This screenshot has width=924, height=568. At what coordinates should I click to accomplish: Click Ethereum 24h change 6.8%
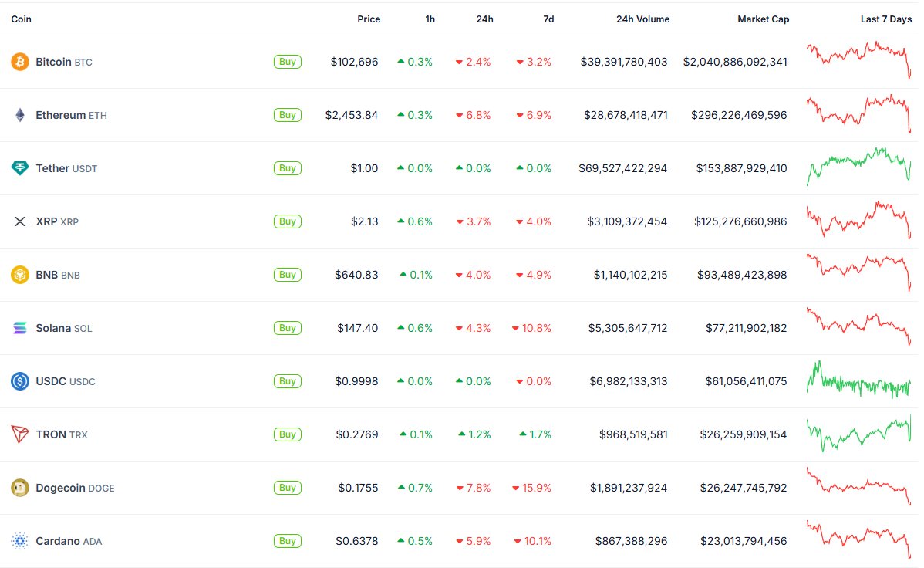coord(474,115)
